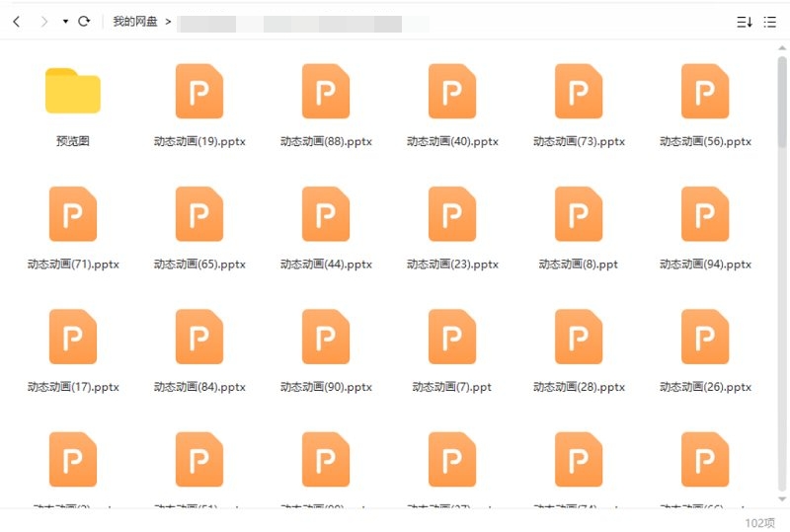The width and height of the screenshot is (790, 532).
Task: Refresh the folder listing
Action: point(84,21)
